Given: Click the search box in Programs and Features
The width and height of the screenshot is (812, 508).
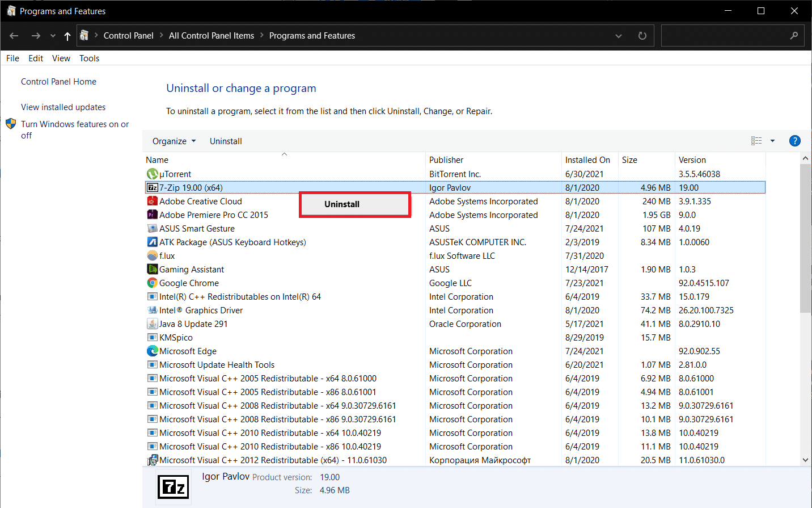Looking at the screenshot, I should pyautogui.click(x=726, y=36).
